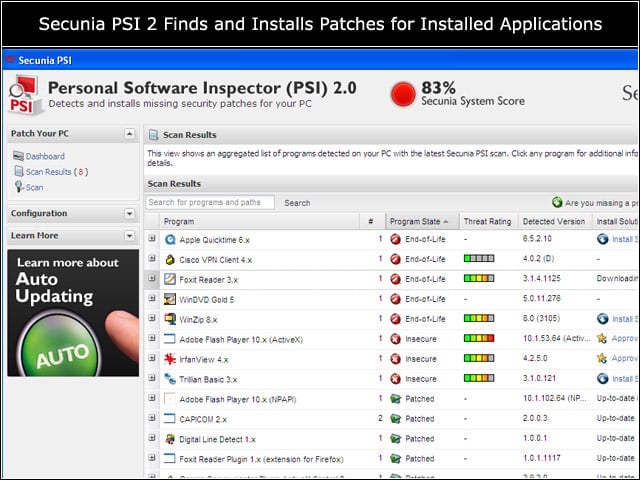The image size is (640, 480).
Task: Click the Foxit Reader Plugin 1.x icon
Action: pyautogui.click(x=170, y=459)
